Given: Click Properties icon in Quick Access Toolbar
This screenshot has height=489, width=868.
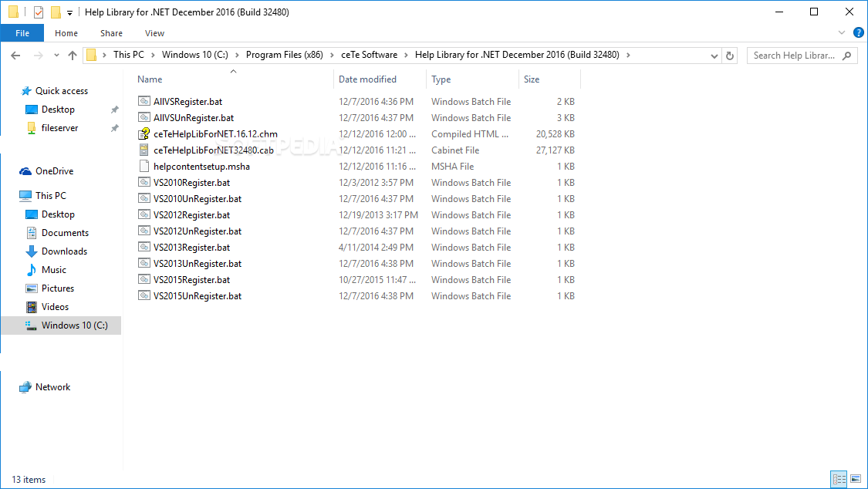Looking at the screenshot, I should click(39, 12).
